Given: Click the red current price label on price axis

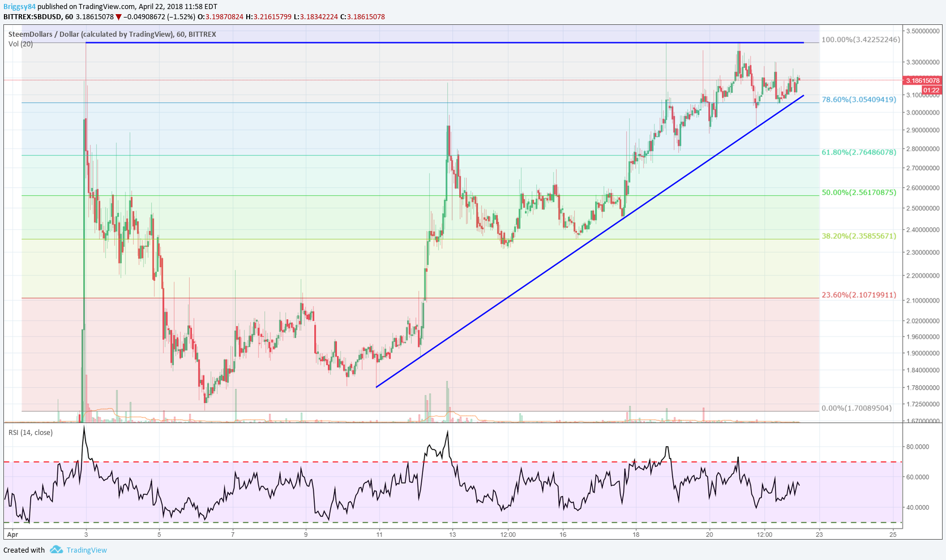Looking at the screenshot, I should coord(923,80).
